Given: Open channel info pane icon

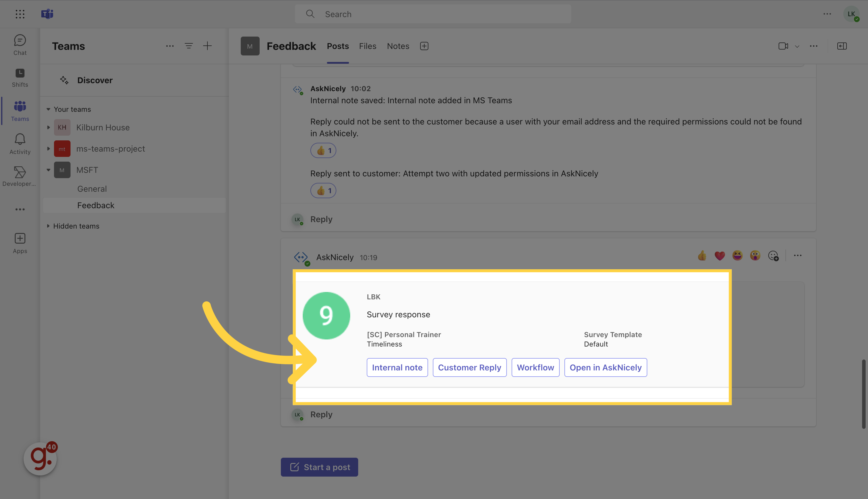Looking at the screenshot, I should (x=842, y=46).
